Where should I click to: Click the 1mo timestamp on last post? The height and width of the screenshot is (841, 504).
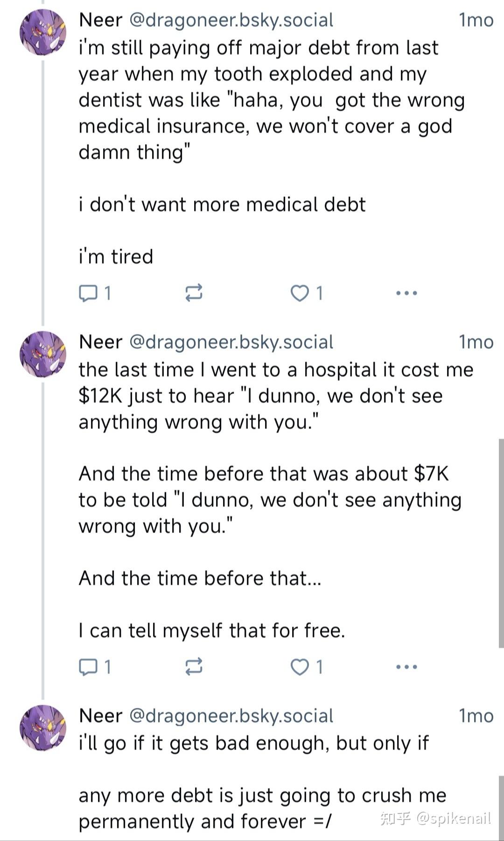[476, 716]
